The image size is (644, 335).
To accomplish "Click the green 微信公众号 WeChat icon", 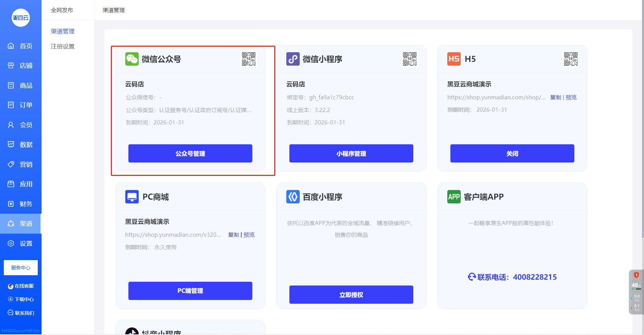I will point(132,59).
